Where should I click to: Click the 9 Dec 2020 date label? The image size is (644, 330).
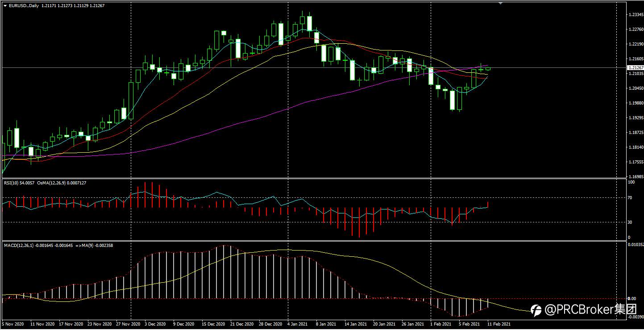184,324
